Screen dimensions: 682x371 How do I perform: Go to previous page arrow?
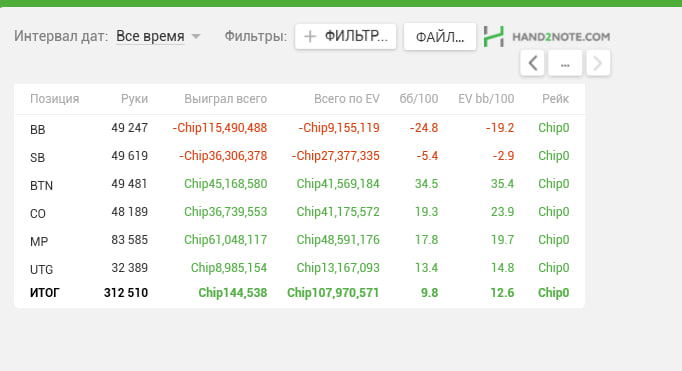point(532,64)
